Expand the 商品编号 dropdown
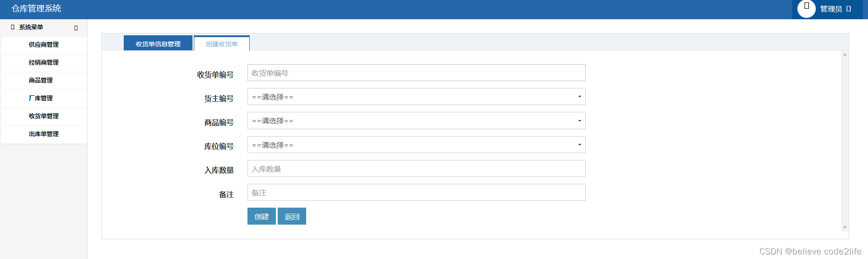 416,121
